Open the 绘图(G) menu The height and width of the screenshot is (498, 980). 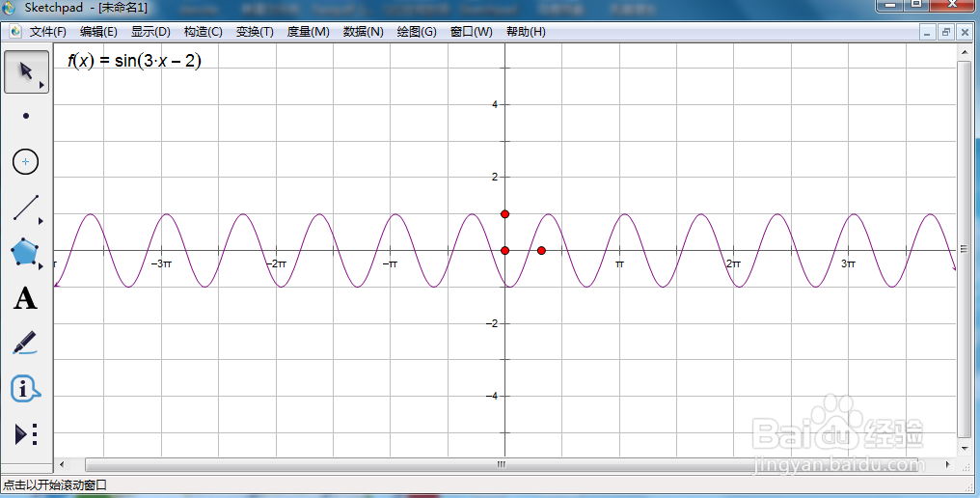pyautogui.click(x=417, y=32)
